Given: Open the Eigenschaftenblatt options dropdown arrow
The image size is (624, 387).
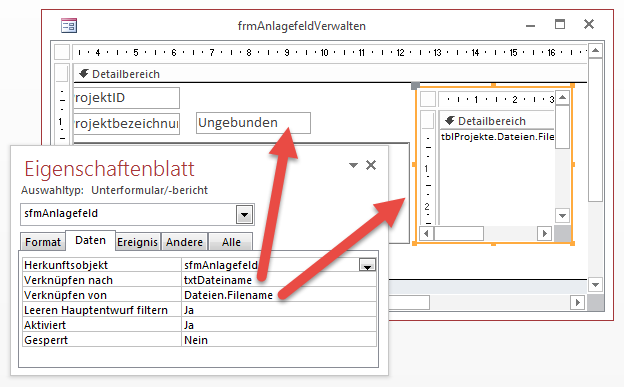Looking at the screenshot, I should 353,165.
